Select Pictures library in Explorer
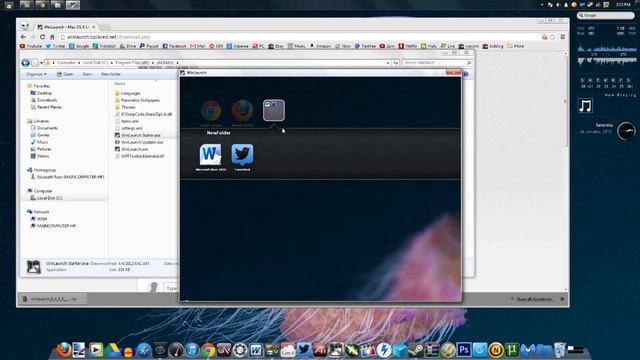This screenshot has width=640, height=360. (x=41, y=149)
